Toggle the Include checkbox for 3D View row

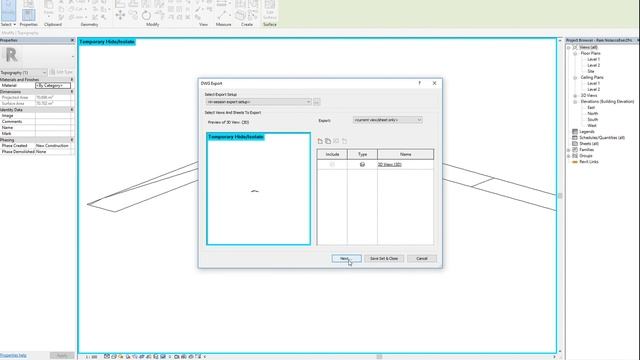332,164
